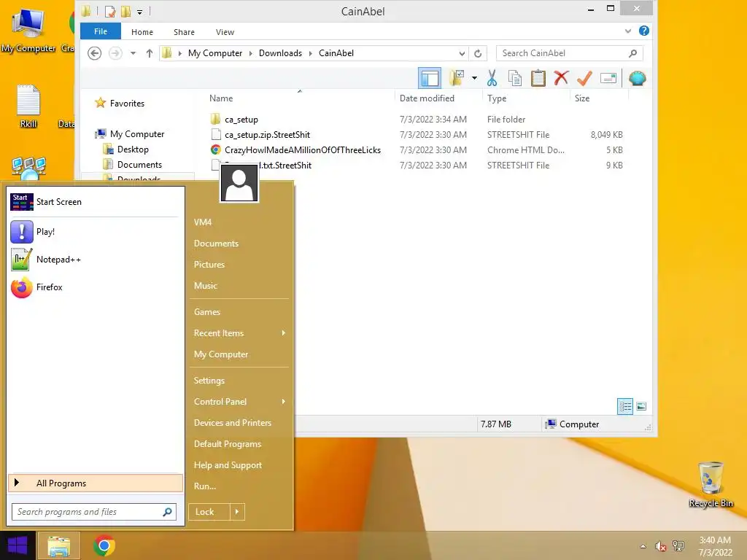Click the email envelope icon in toolbar
This screenshot has height=560, width=747.
pos(608,78)
